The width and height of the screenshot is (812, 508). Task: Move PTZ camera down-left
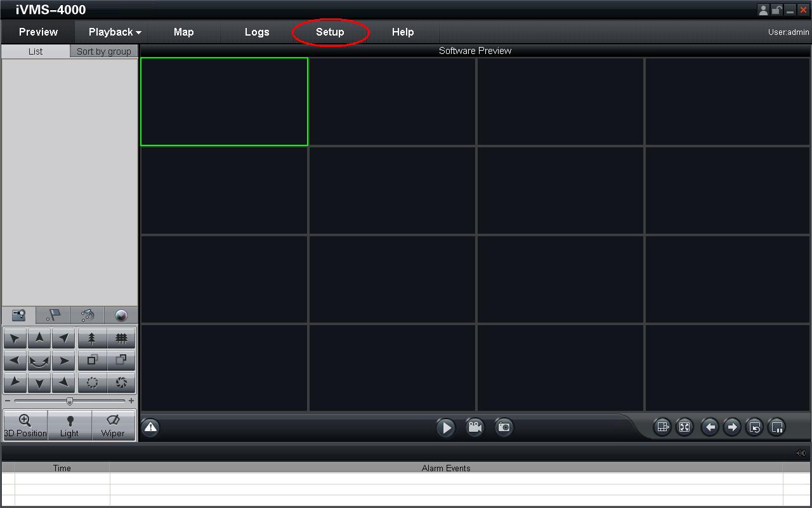[x=15, y=383]
